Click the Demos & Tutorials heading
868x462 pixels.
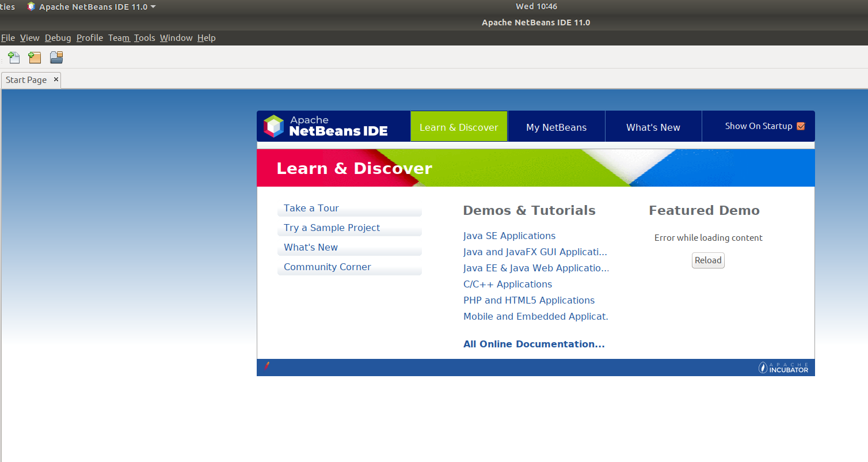(x=530, y=210)
